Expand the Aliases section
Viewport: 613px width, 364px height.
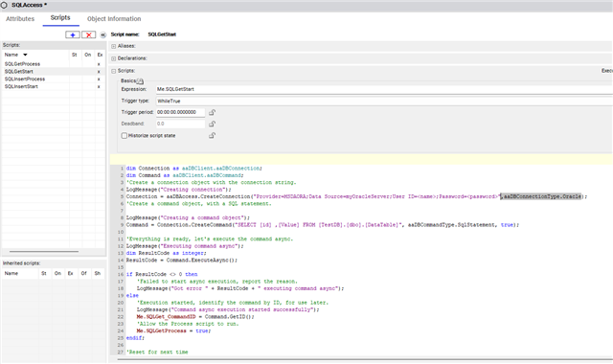click(113, 46)
